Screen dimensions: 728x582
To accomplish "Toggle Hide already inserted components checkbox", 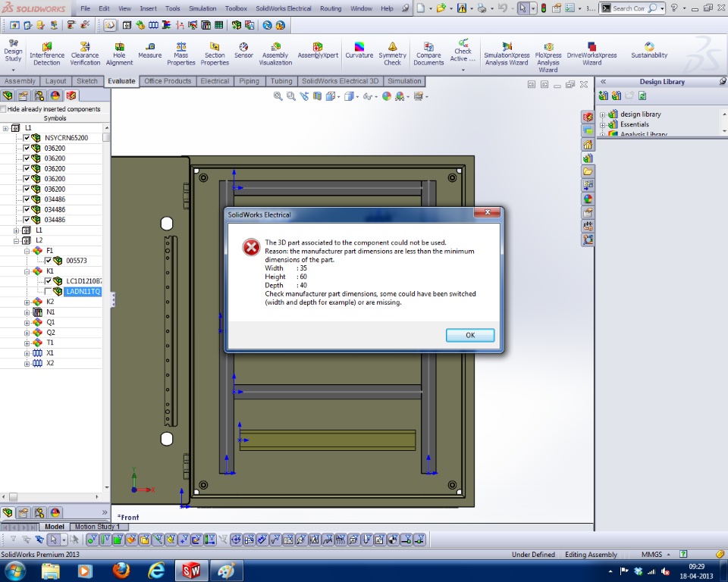I will point(3,109).
